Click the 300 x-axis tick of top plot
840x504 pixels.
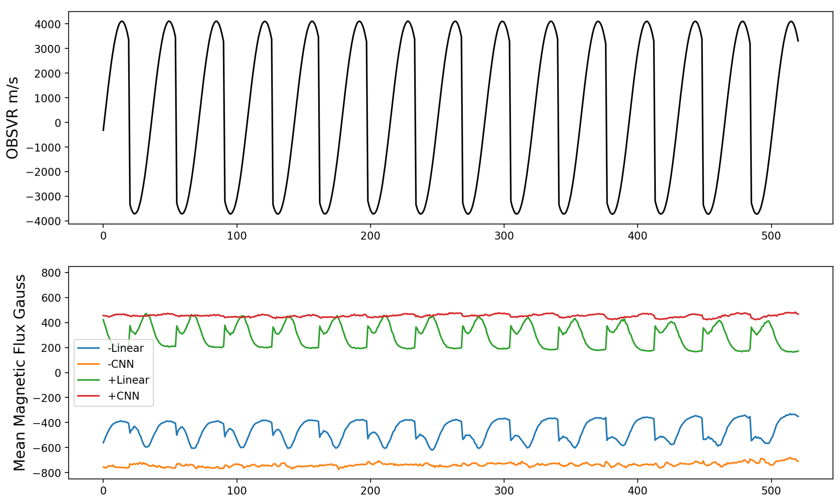[504, 236]
